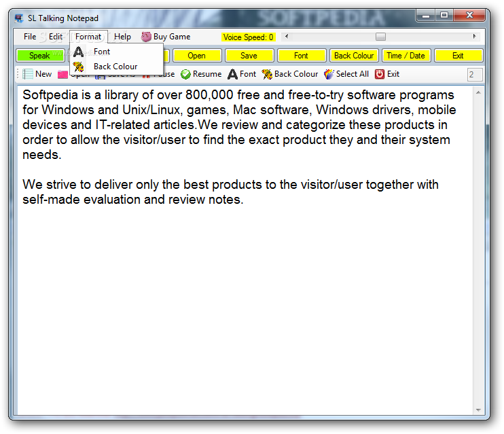This screenshot has height=434, width=504.
Task: Minimize the SL Talking Notepad window
Action: click(x=426, y=16)
